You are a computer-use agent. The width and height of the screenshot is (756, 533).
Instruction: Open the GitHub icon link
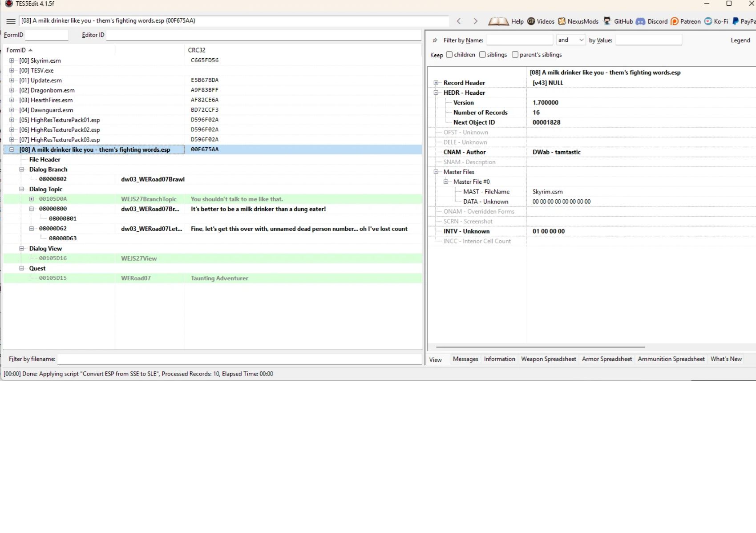[x=607, y=21]
